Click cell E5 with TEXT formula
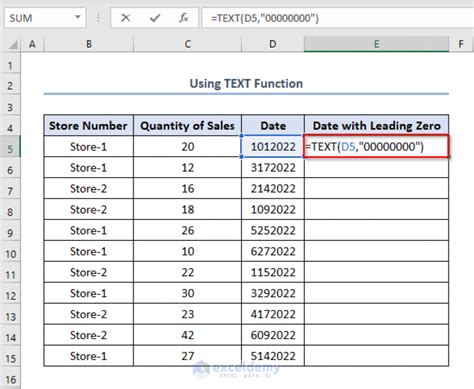Image resolution: width=474 pixels, height=389 pixels. [x=376, y=147]
